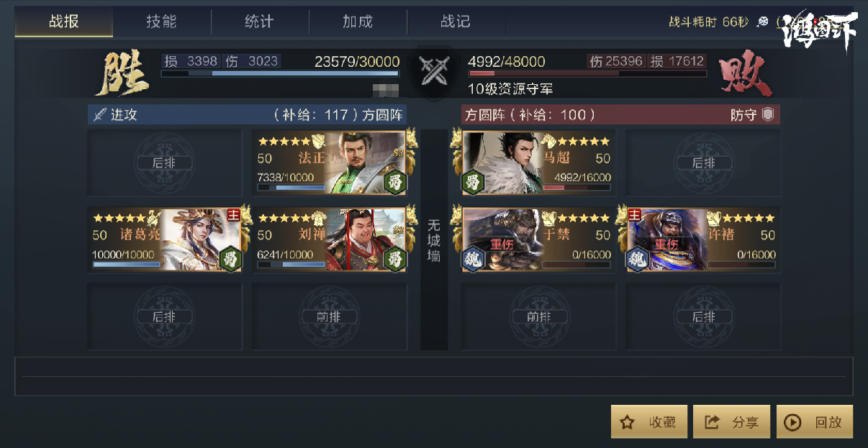This screenshot has width=868, height=448.
Task: Select the 加成 tab
Action: [358, 22]
